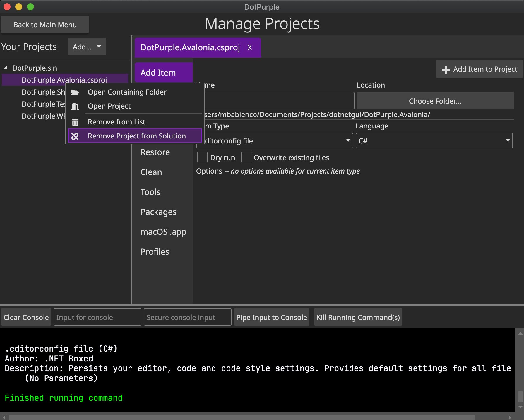This screenshot has width=524, height=420.
Task: Open the Restore section
Action: tap(163, 152)
